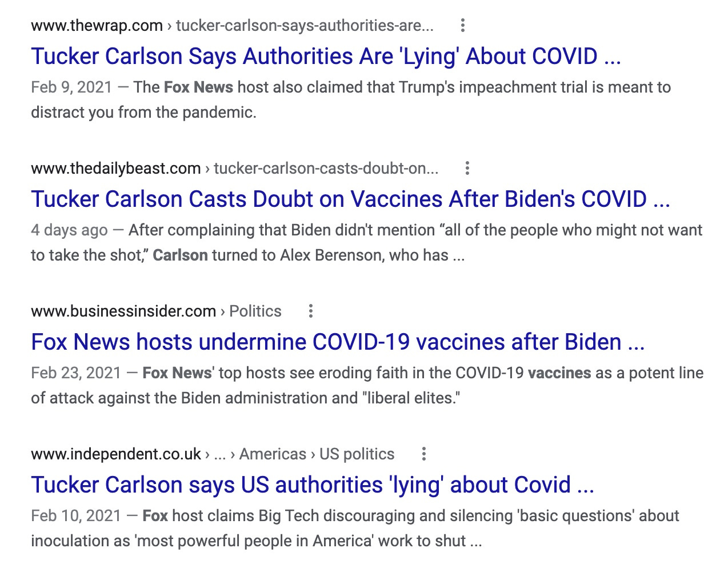
Task: Select the Politics breadcrumb under Business Insider
Action: [255, 311]
